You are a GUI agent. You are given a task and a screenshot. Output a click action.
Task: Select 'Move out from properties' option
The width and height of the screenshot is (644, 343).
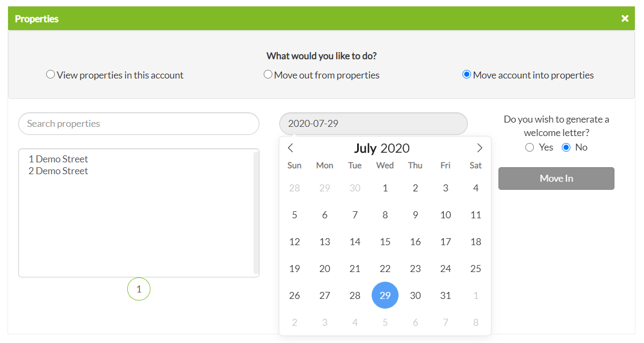[x=268, y=75]
